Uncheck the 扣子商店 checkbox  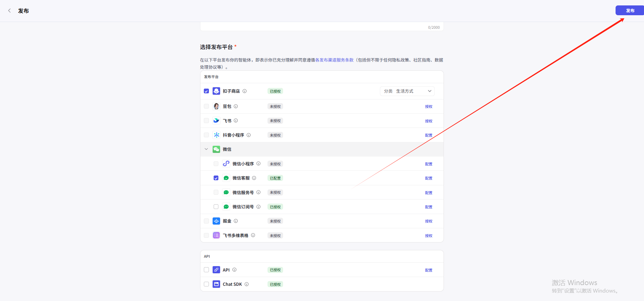206,91
